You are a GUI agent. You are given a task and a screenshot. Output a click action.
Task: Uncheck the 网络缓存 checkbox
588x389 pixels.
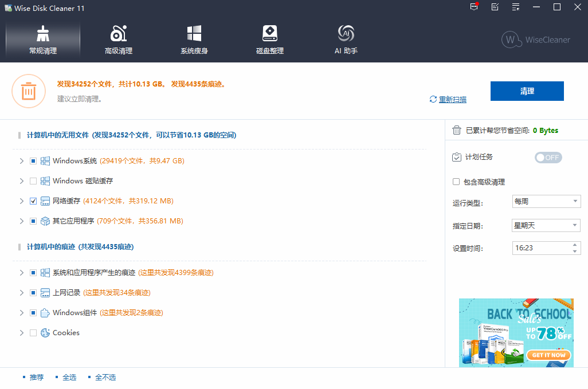point(33,201)
